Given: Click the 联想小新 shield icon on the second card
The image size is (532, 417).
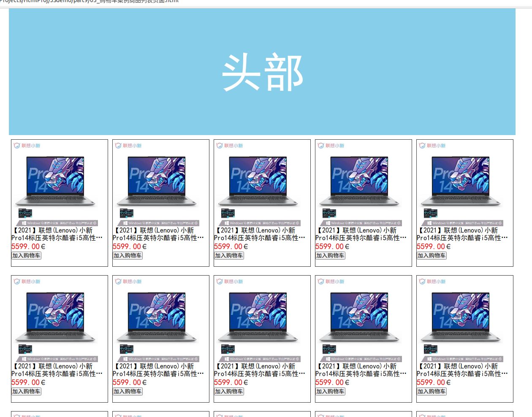Looking at the screenshot, I should tap(128, 145).
